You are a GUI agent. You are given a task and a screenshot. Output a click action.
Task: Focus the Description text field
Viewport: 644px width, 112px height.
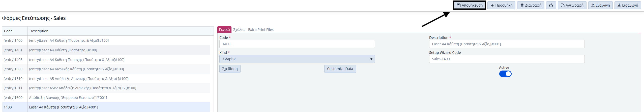[x=507, y=44]
